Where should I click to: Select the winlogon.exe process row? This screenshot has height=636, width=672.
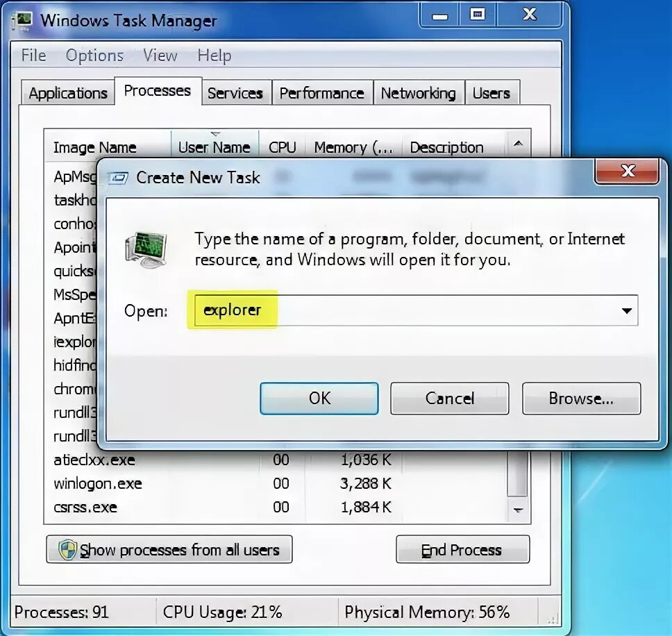pyautogui.click(x=276, y=483)
